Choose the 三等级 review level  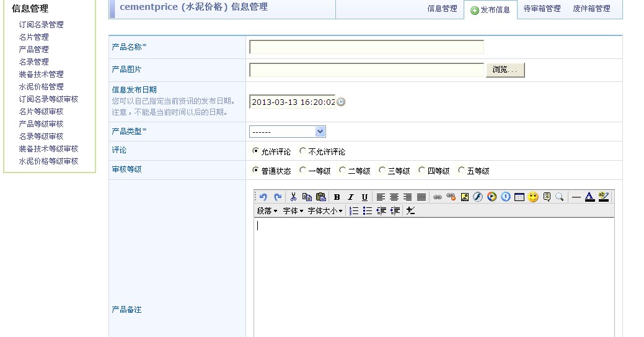(382, 170)
